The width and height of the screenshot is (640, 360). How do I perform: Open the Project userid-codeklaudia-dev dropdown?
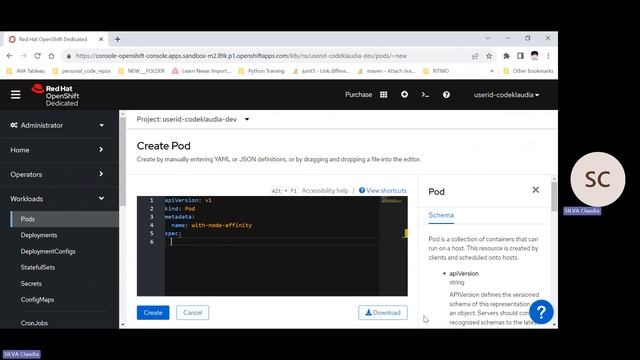coord(193,119)
